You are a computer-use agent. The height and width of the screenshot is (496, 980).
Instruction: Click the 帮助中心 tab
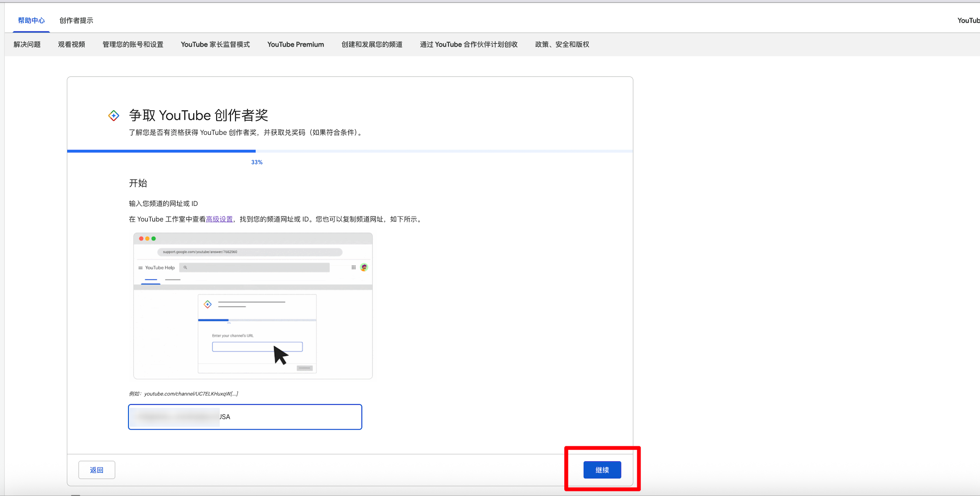[x=31, y=21]
